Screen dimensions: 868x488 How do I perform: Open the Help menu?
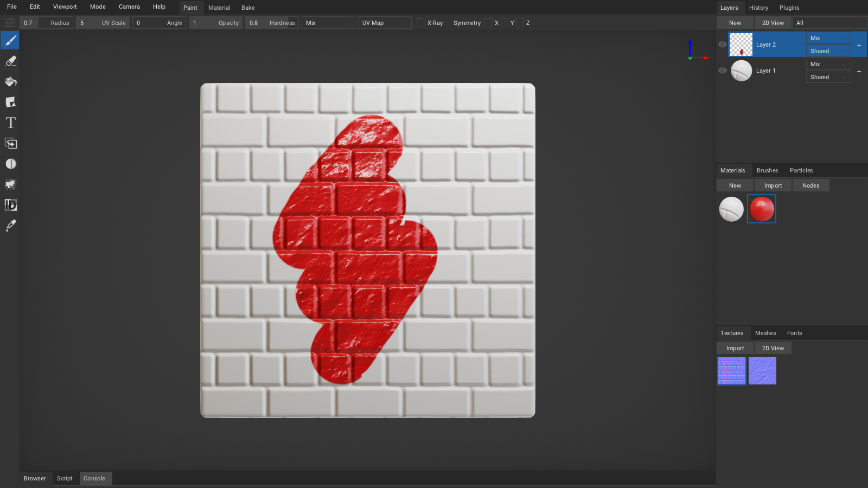tap(159, 7)
